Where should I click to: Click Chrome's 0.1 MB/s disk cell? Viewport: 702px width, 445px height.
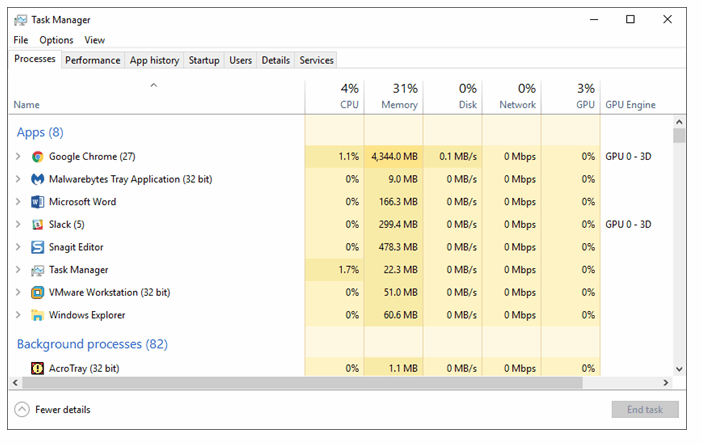coord(453,157)
